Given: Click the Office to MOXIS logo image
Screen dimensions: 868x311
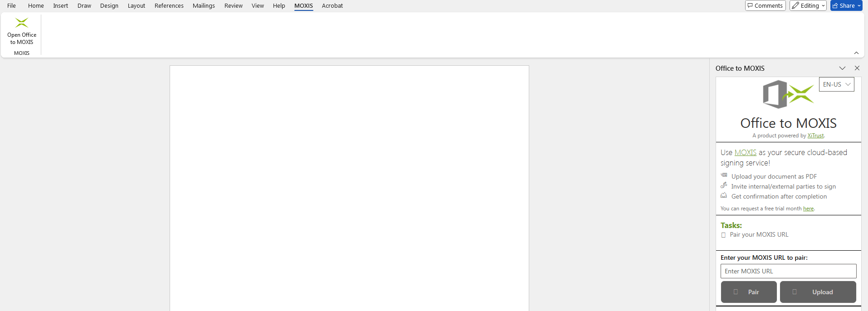Looking at the screenshot, I should click(788, 94).
